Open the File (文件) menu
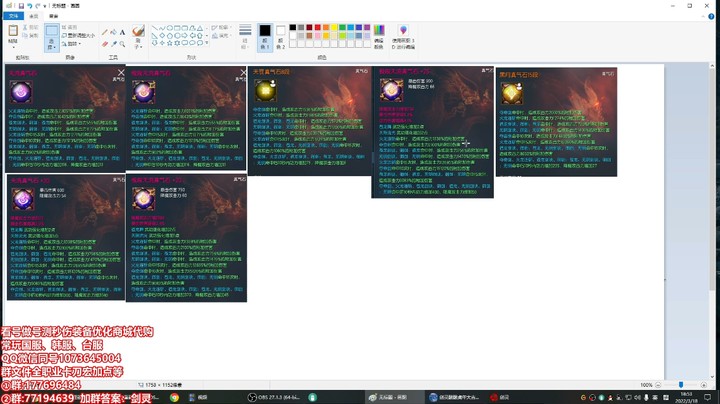 coord(13,16)
